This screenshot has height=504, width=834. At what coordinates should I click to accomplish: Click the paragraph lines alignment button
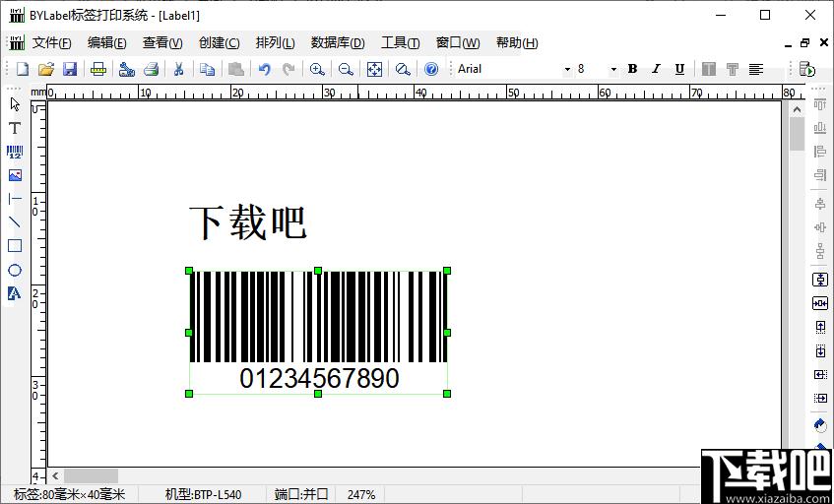click(756, 69)
